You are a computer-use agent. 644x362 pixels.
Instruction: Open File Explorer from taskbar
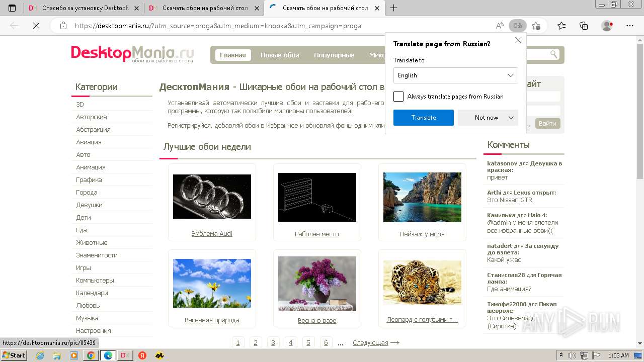pos(57,355)
